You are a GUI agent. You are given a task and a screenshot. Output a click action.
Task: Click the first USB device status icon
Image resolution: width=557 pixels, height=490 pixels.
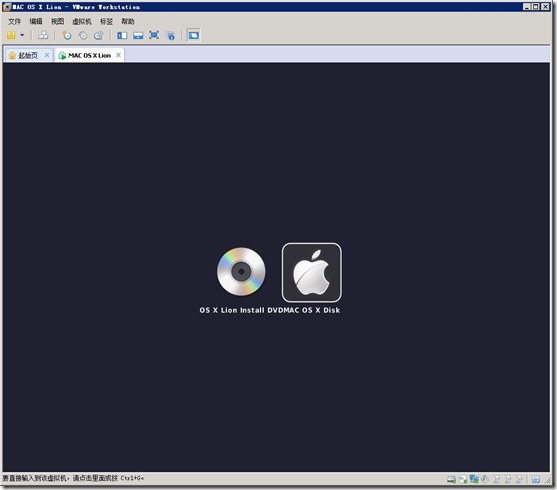[x=497, y=479]
